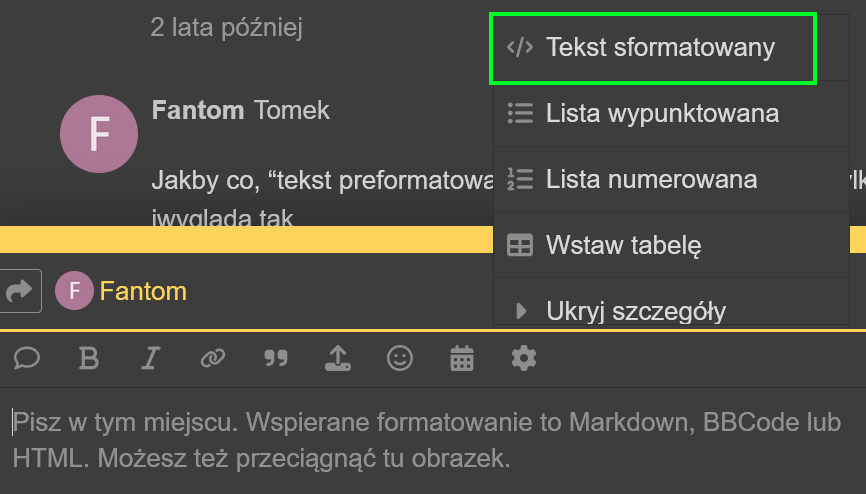Open the gear options menu
The width and height of the screenshot is (866, 494).
point(523,358)
